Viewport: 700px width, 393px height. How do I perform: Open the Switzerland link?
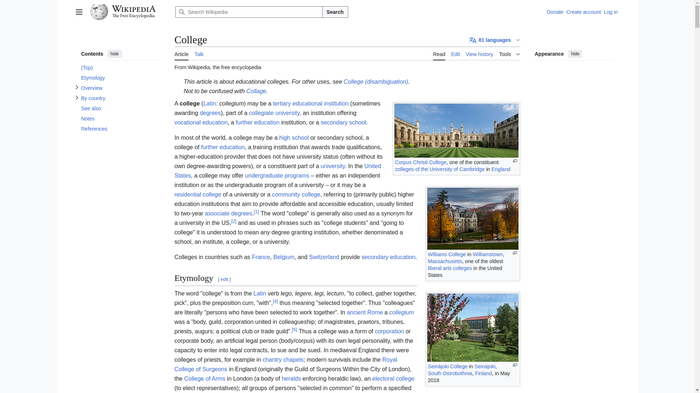point(324,257)
